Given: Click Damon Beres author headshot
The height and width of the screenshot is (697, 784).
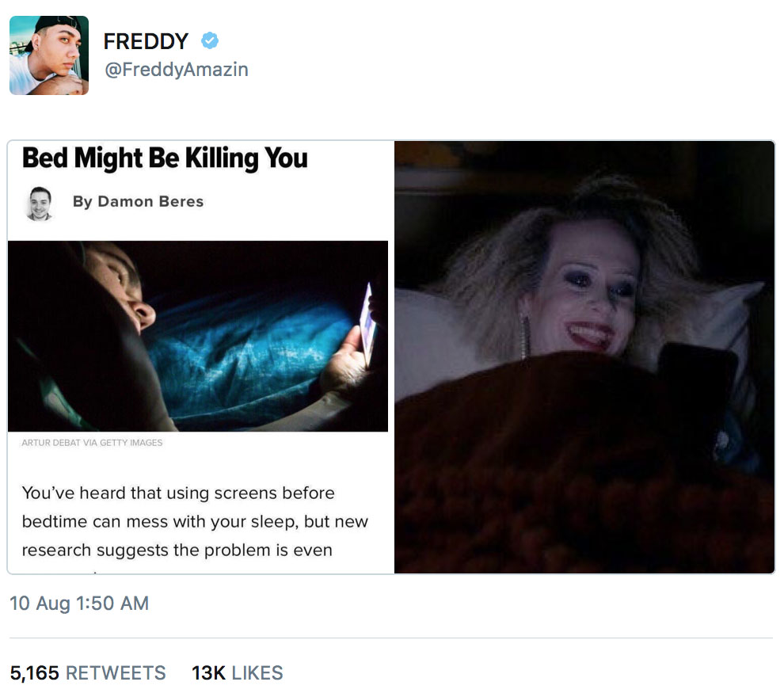Looking at the screenshot, I should (x=40, y=203).
